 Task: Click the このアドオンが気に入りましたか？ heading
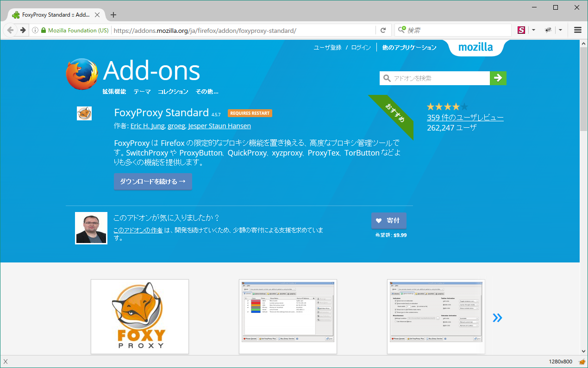pyautogui.click(x=167, y=218)
